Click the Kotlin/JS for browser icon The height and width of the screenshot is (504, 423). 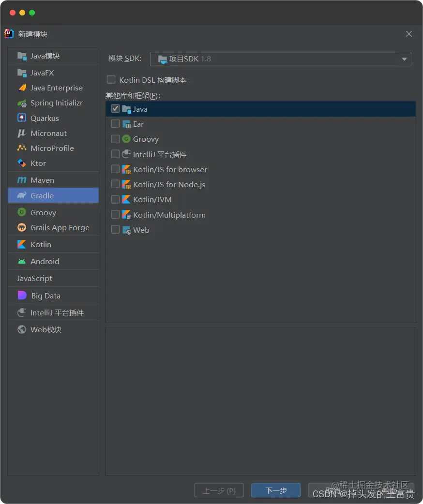coord(126,169)
